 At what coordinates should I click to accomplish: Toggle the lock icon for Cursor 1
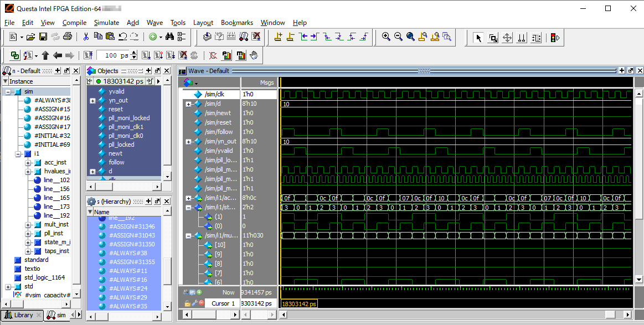[x=187, y=303]
